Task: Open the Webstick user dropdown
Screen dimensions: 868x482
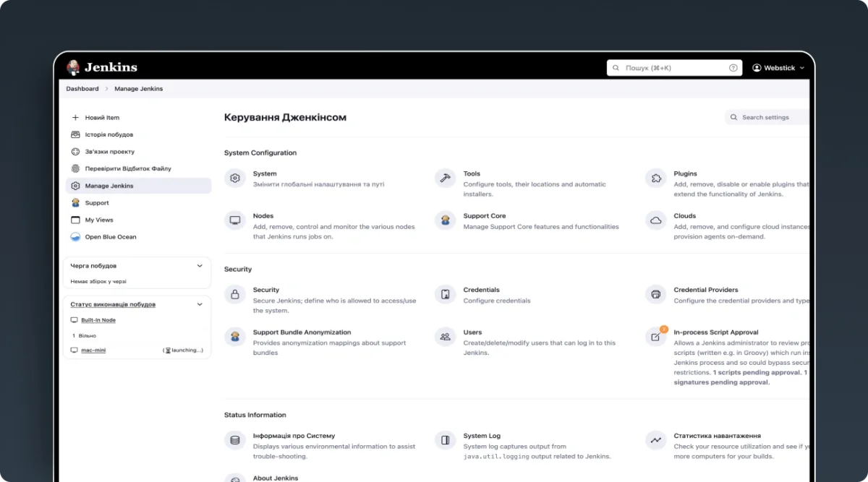Action: pyautogui.click(x=778, y=68)
